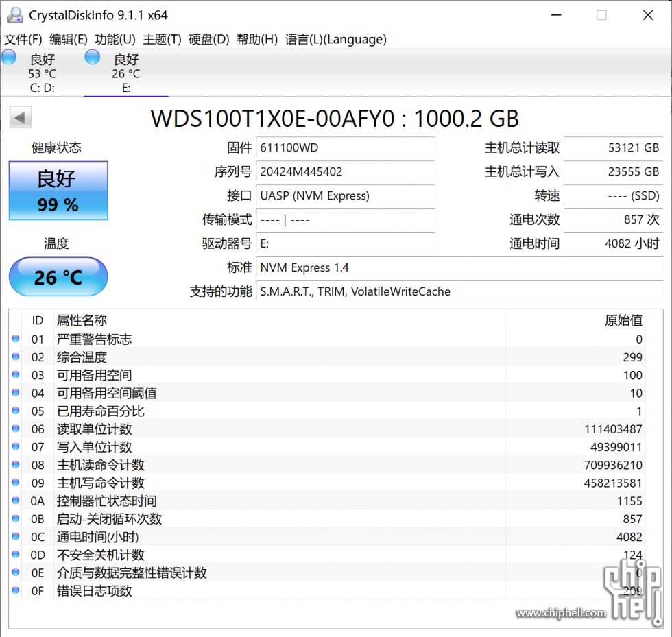Click status dot of attribute 09 主机写命令计数
The image size is (672, 637).
pyautogui.click(x=16, y=483)
